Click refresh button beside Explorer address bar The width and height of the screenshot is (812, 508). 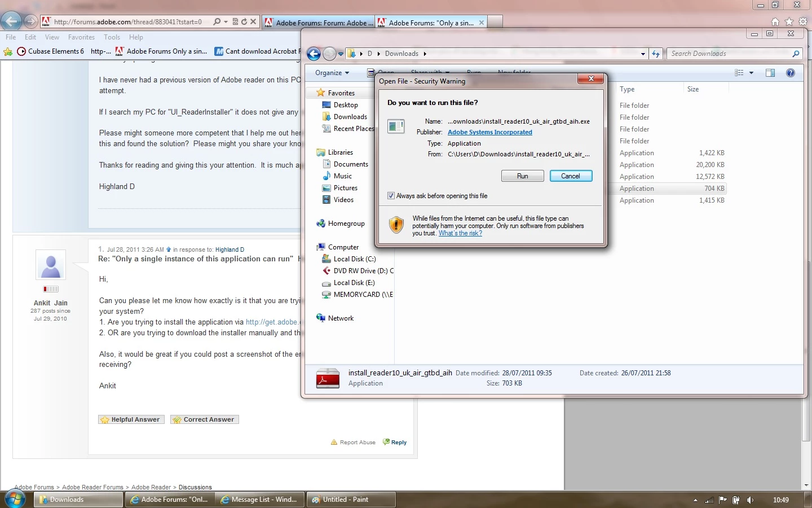tap(656, 54)
